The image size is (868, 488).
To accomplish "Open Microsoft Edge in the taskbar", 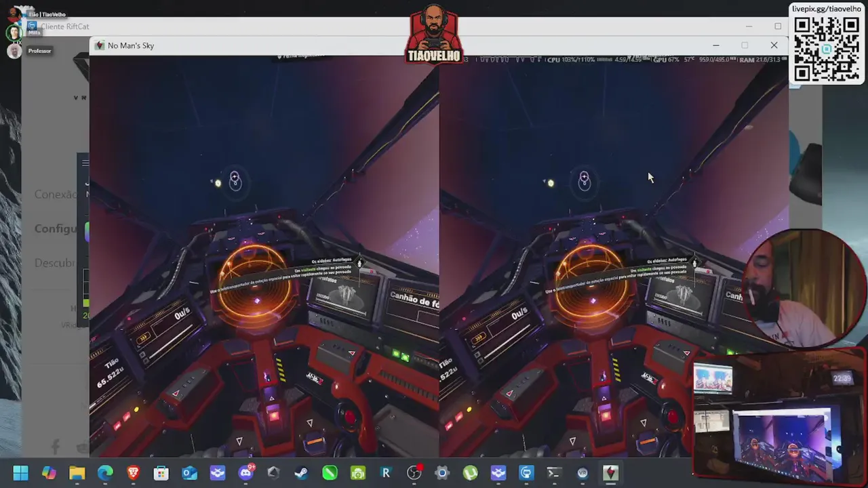I will (x=105, y=473).
